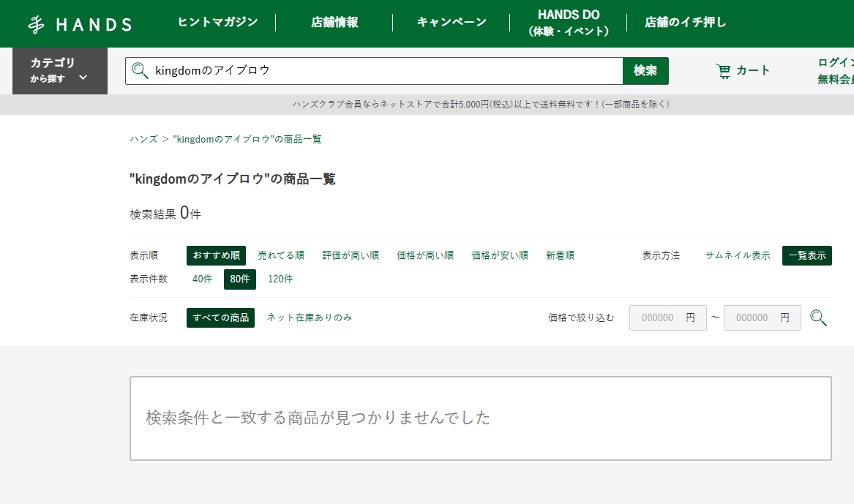Viewport: 854px width, 504px height.
Task: Filter by ネット在庫ありのみ
Action: point(310,317)
